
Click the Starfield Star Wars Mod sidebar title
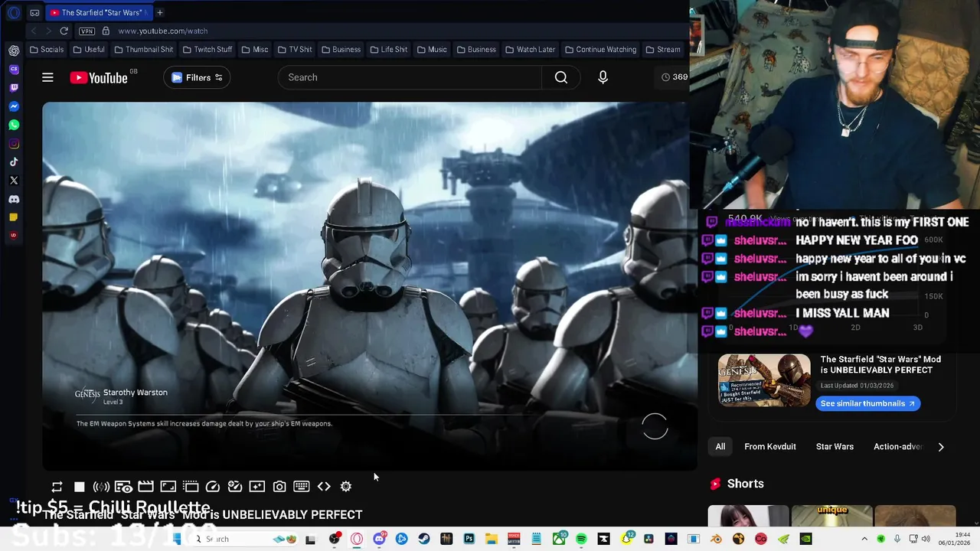(880, 365)
